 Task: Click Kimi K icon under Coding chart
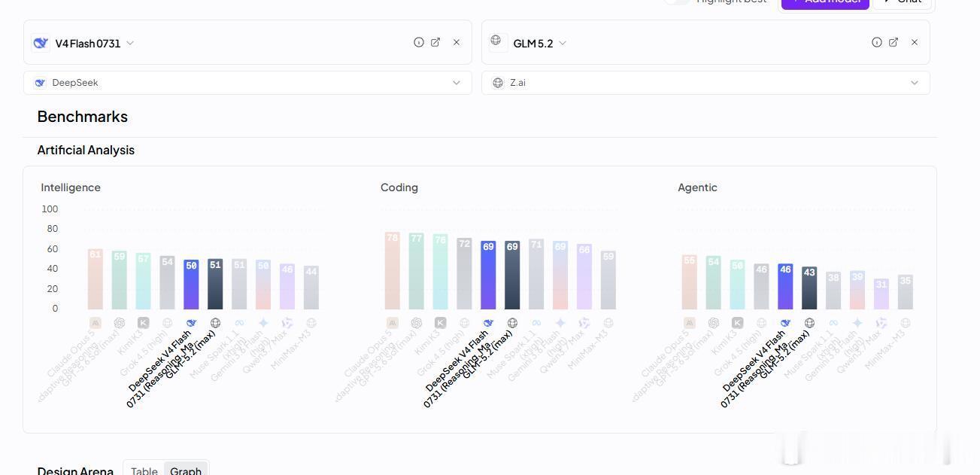(441, 323)
